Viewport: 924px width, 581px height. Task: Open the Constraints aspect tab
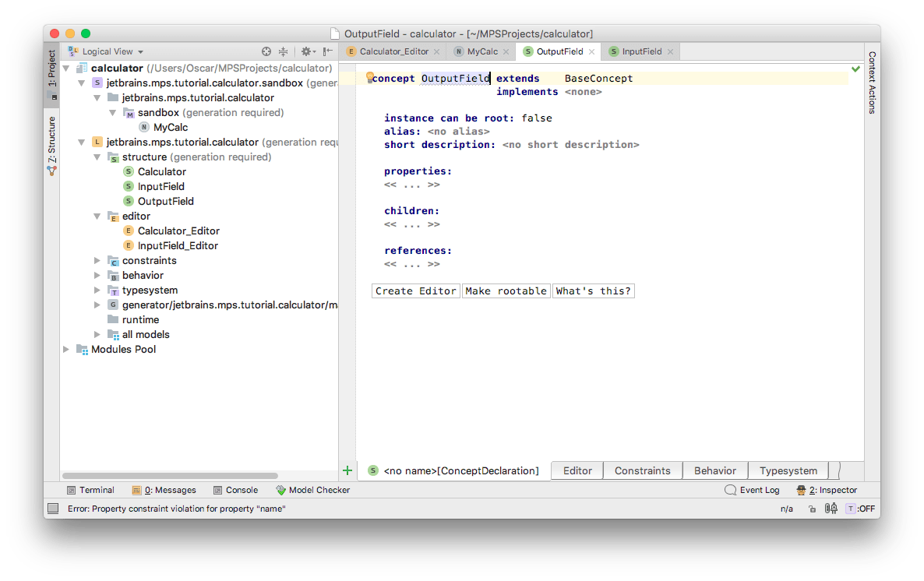click(x=642, y=470)
